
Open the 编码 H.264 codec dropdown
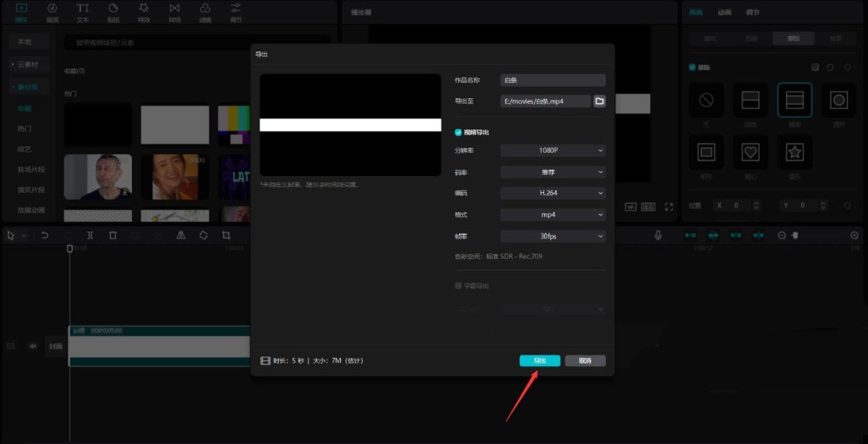coord(552,193)
